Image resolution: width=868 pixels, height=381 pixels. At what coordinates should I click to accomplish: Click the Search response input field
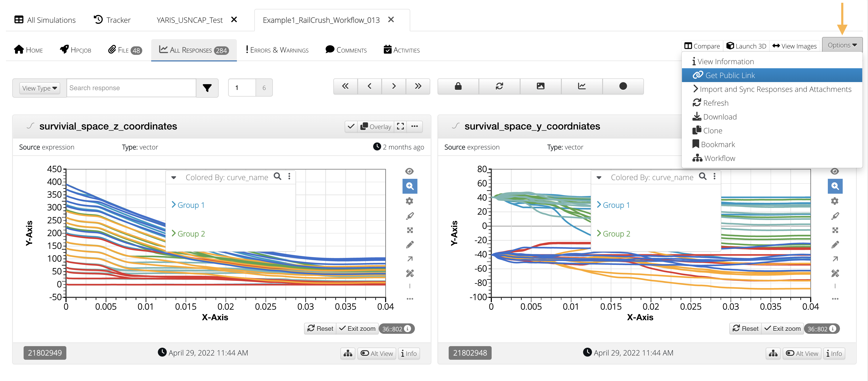pos(131,88)
